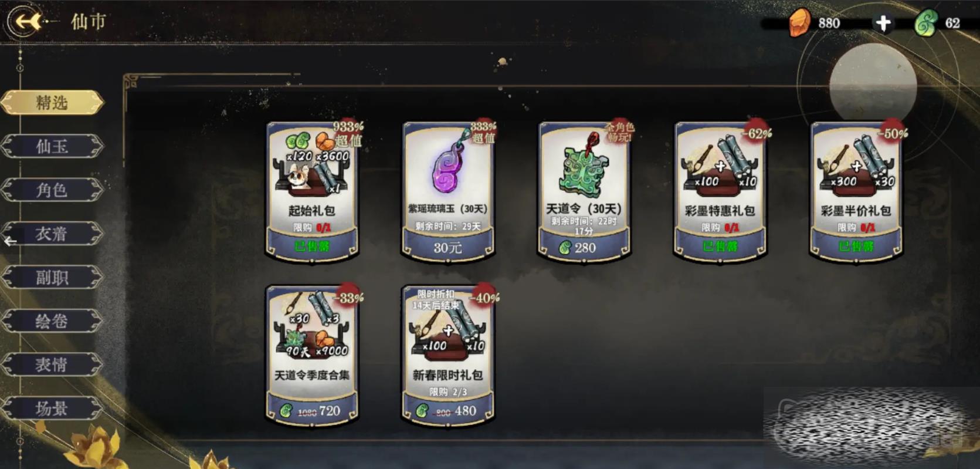This screenshot has width=980, height=469.
Task: Open the 起始礼包 starter pack card
Action: point(312,191)
